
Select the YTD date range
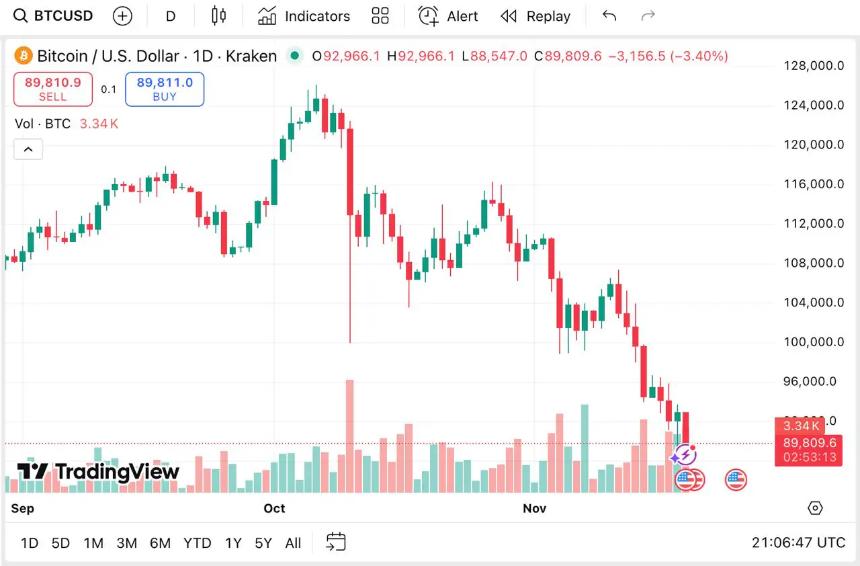(197, 543)
